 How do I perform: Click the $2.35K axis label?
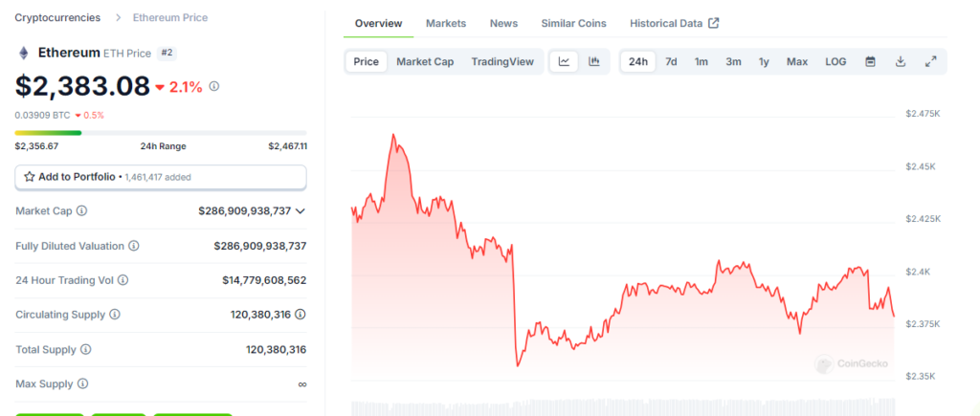pyautogui.click(x=920, y=377)
